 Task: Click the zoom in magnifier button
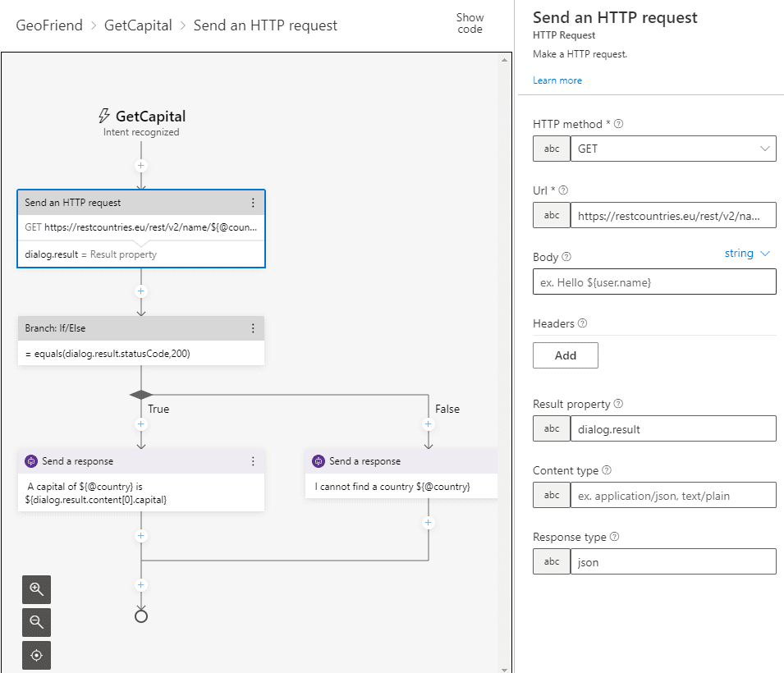click(37, 588)
